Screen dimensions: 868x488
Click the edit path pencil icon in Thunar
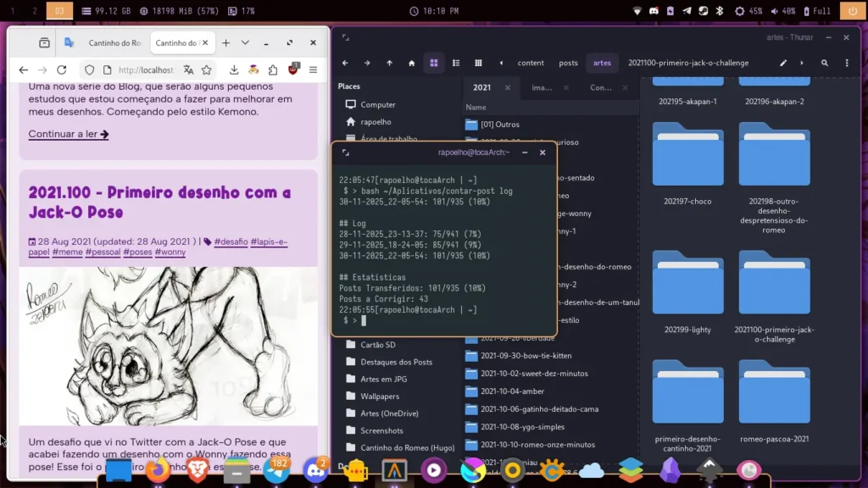(x=783, y=63)
